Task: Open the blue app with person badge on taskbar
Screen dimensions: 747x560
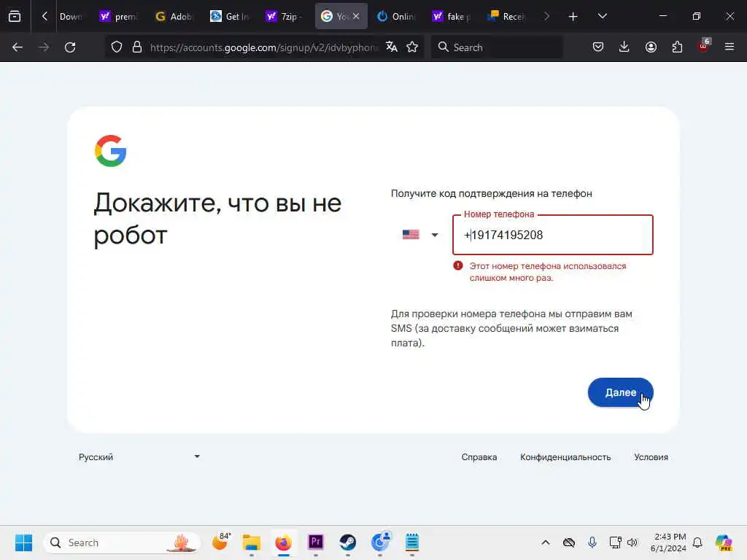Action: [380, 542]
